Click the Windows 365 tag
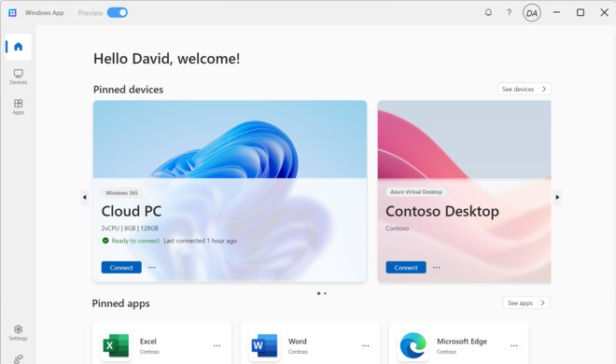The image size is (616, 364). click(x=121, y=193)
